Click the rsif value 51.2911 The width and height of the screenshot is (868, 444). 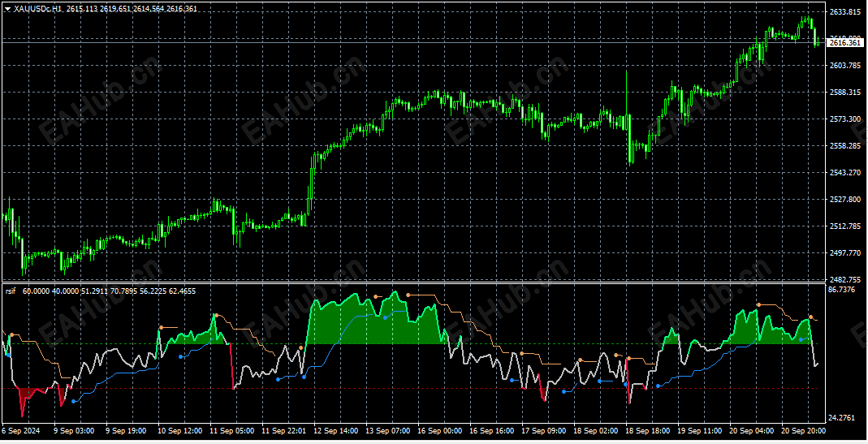click(x=95, y=291)
